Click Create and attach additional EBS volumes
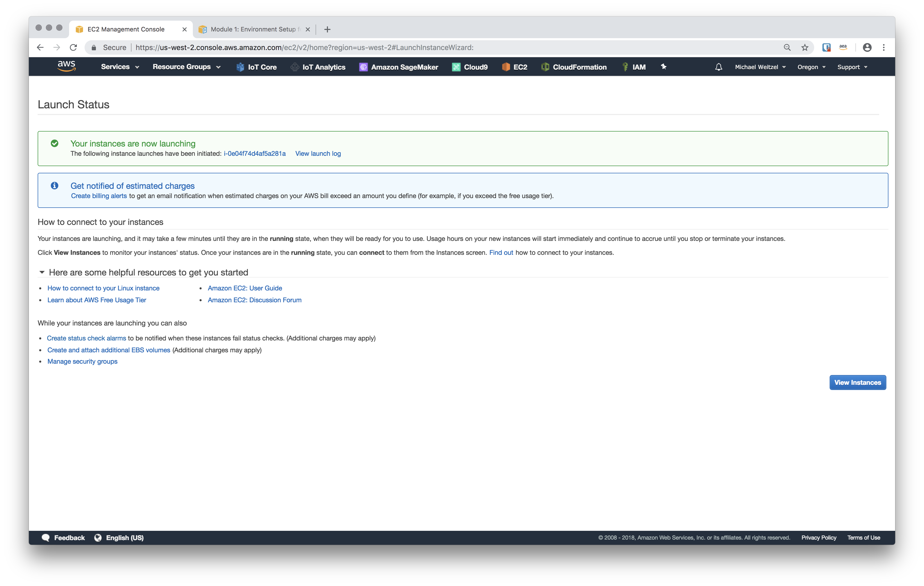 click(109, 350)
